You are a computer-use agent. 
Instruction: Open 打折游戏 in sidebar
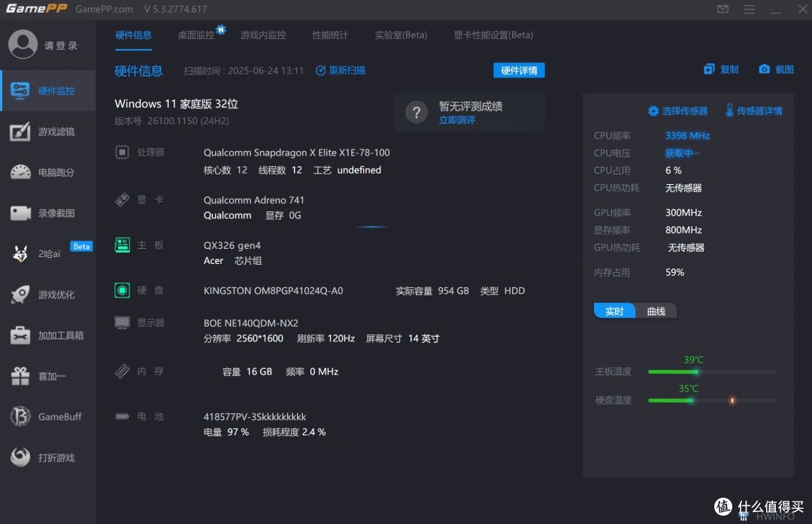point(48,458)
